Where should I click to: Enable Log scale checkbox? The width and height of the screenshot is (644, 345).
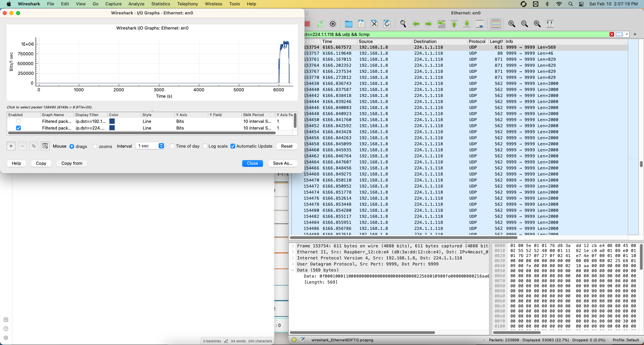205,146
